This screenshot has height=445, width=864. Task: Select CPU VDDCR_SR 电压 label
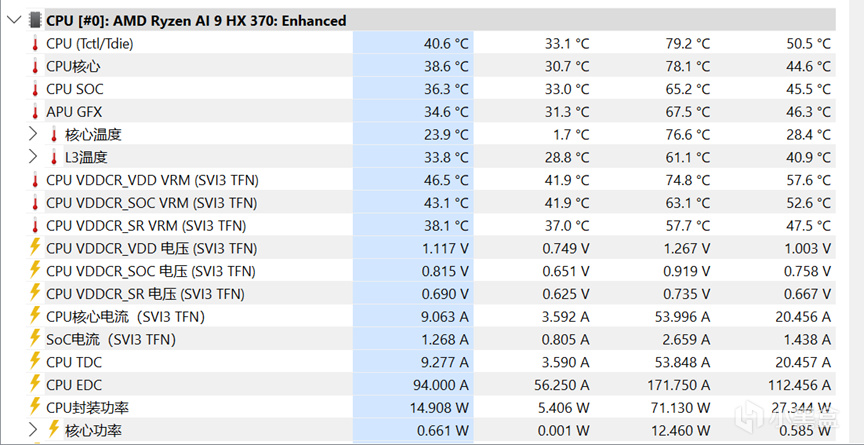click(145, 294)
